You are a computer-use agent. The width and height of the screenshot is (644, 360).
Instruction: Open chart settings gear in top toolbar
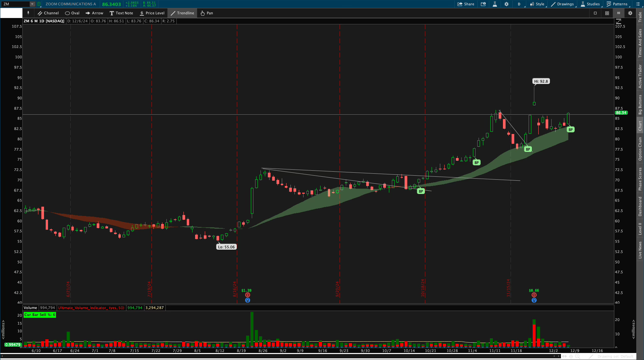pyautogui.click(x=506, y=4)
